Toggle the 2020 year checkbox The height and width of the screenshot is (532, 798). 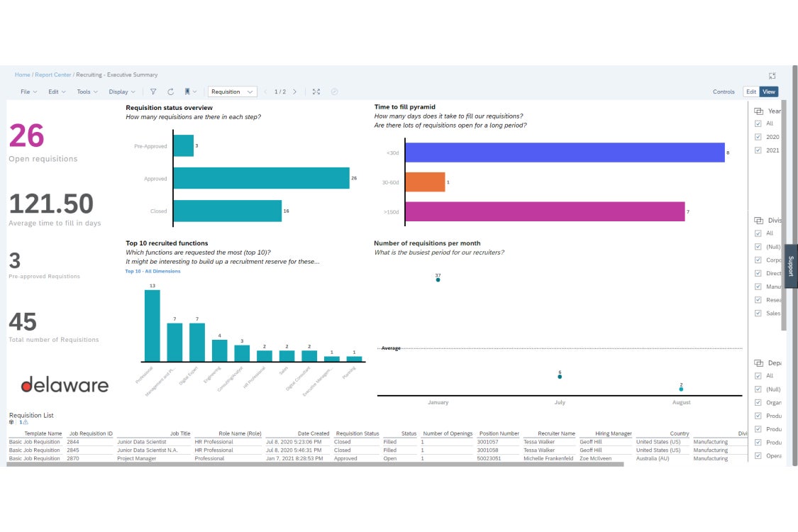[x=758, y=137]
